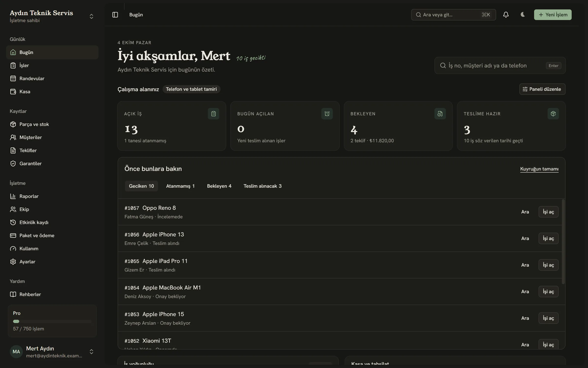Go to Kasa in sidebar
Viewport: 588px width, 368px height.
click(52, 92)
